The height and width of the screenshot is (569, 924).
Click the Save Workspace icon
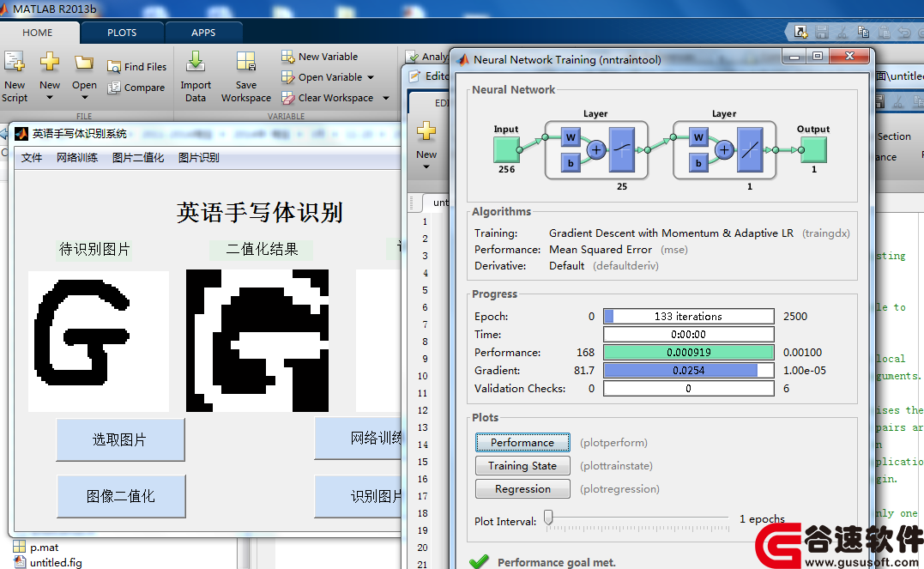point(245,62)
